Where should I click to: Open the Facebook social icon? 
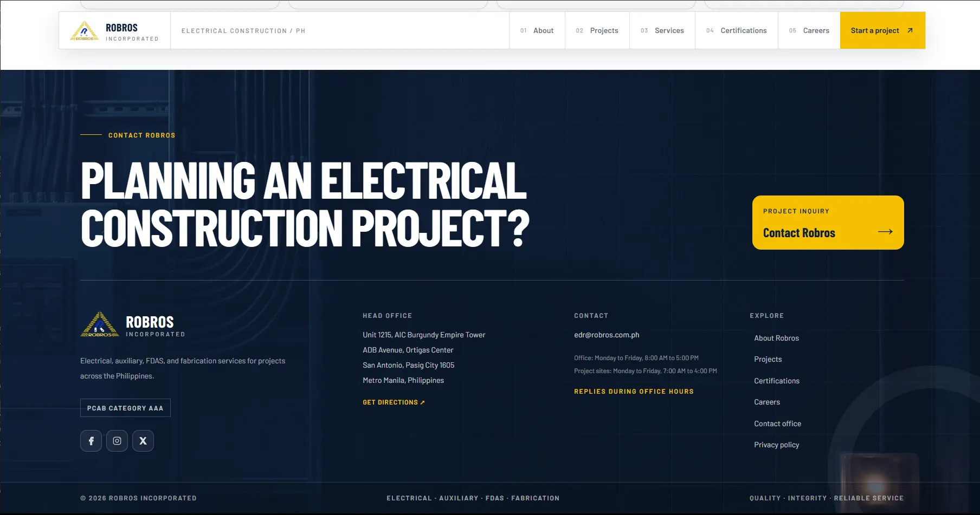coord(91,441)
